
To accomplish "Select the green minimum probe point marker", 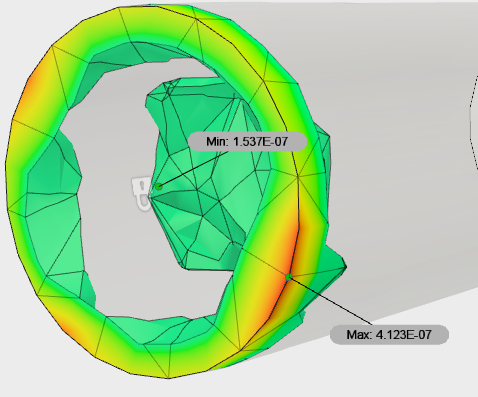I will (159, 186).
